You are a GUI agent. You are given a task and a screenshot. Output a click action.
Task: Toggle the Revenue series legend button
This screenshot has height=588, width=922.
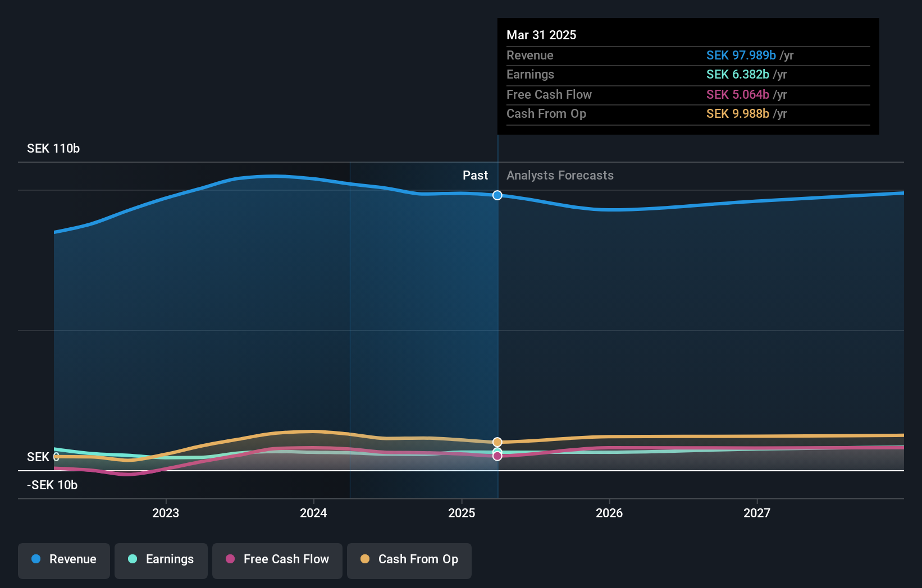click(x=64, y=561)
